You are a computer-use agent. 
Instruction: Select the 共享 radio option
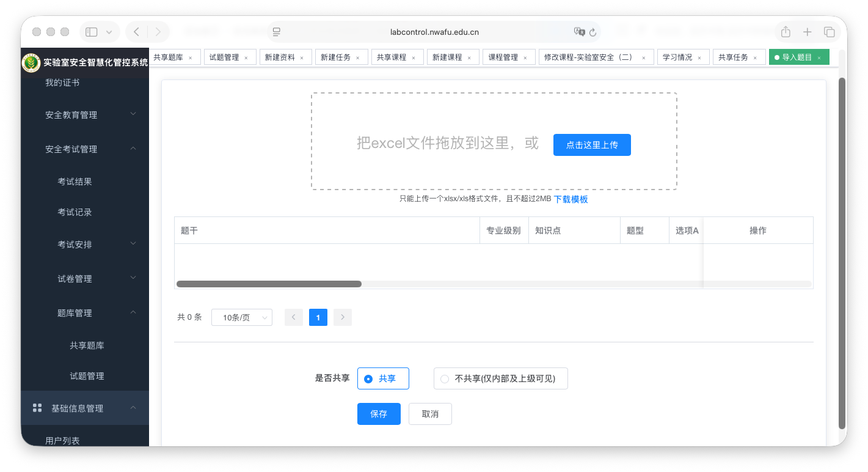[x=383, y=378]
